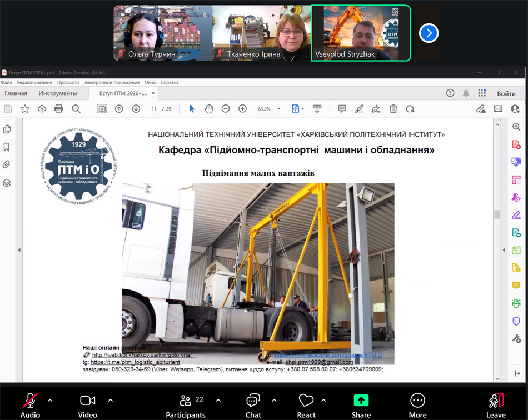528x420 pixels.
Task: Go to next page with down arrow
Action: pyautogui.click(x=136, y=109)
